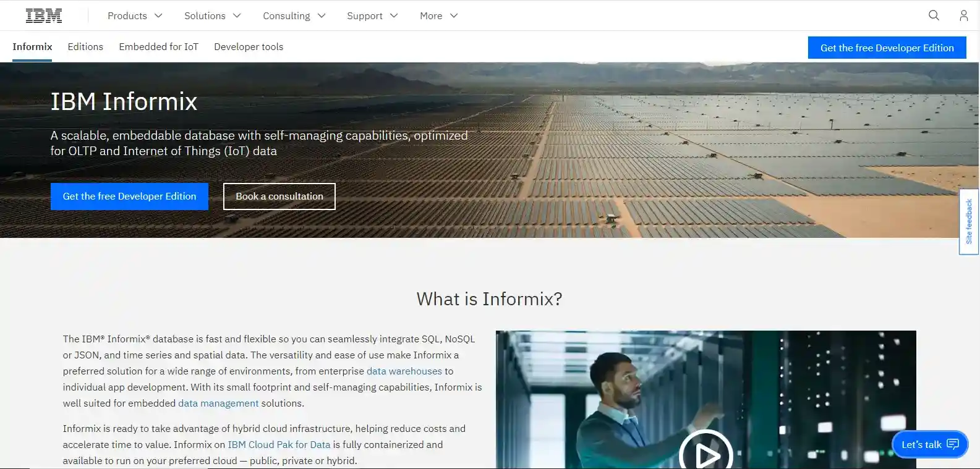Open the search magnifier icon
Viewport: 980px width, 469px height.
(x=934, y=15)
